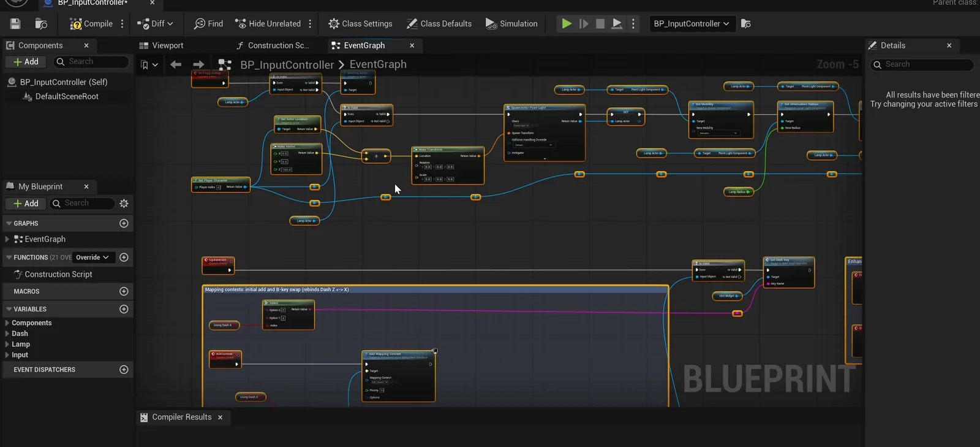Start play with the green Play button
The height and width of the screenshot is (447, 980).
point(567,24)
